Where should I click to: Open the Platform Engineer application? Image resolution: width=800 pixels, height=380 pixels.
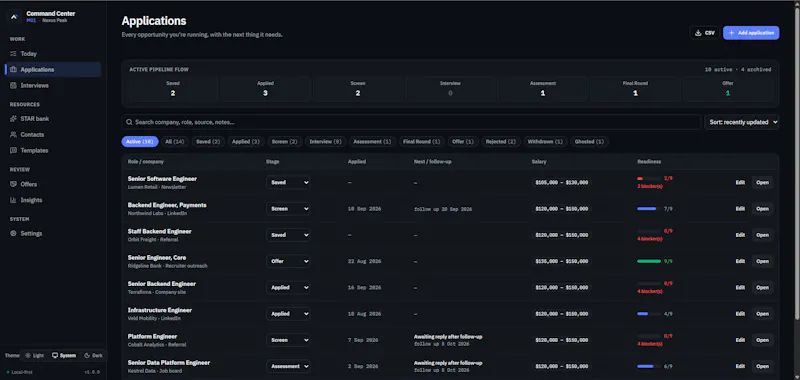pyautogui.click(x=762, y=340)
